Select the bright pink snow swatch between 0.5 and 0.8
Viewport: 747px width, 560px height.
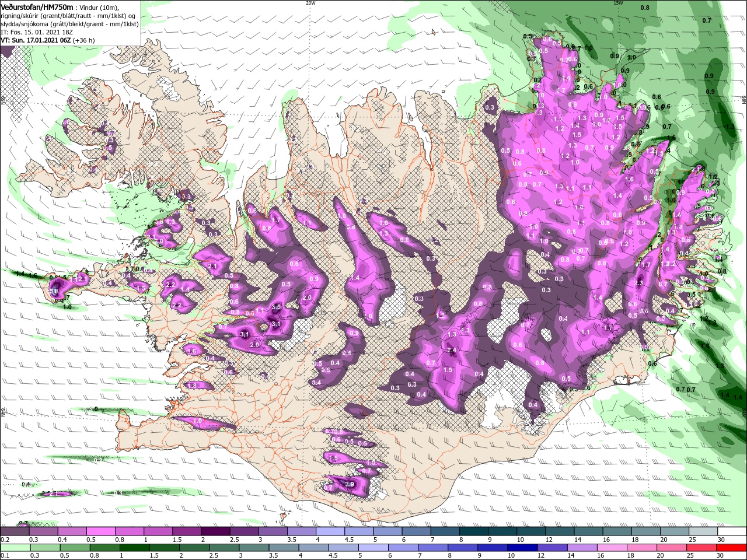pyautogui.click(x=101, y=531)
